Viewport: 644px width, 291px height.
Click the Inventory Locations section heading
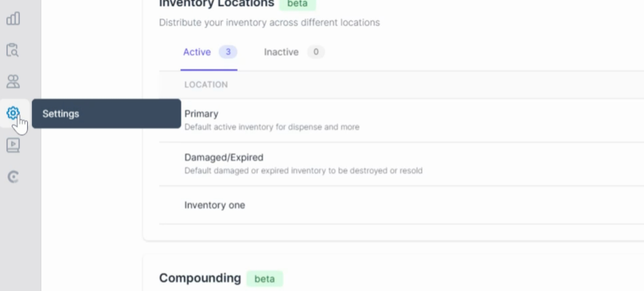(x=217, y=4)
